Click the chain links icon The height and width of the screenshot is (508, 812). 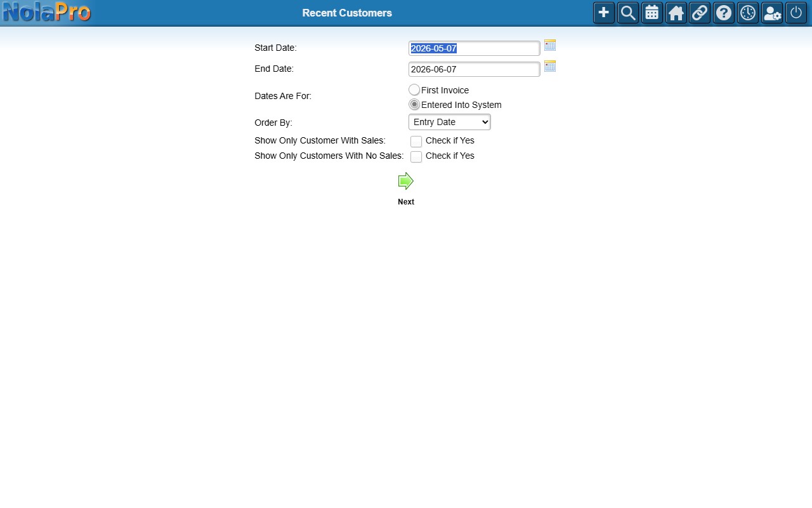tap(700, 13)
